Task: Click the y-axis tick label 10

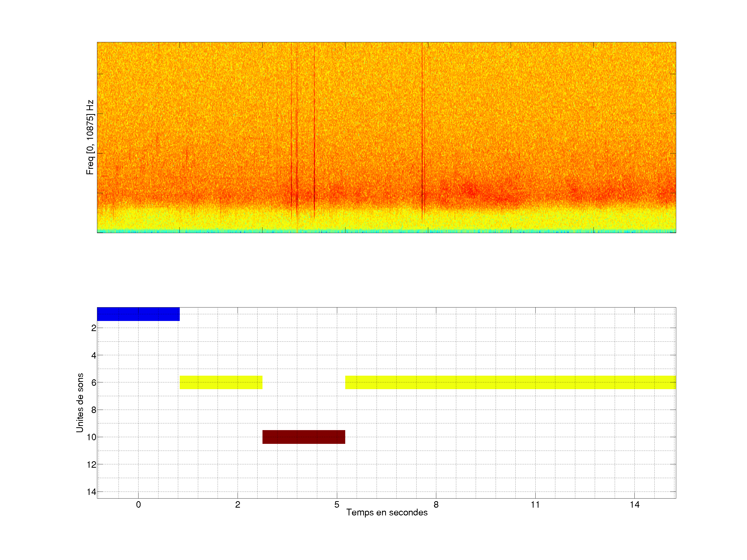Action: (92, 437)
